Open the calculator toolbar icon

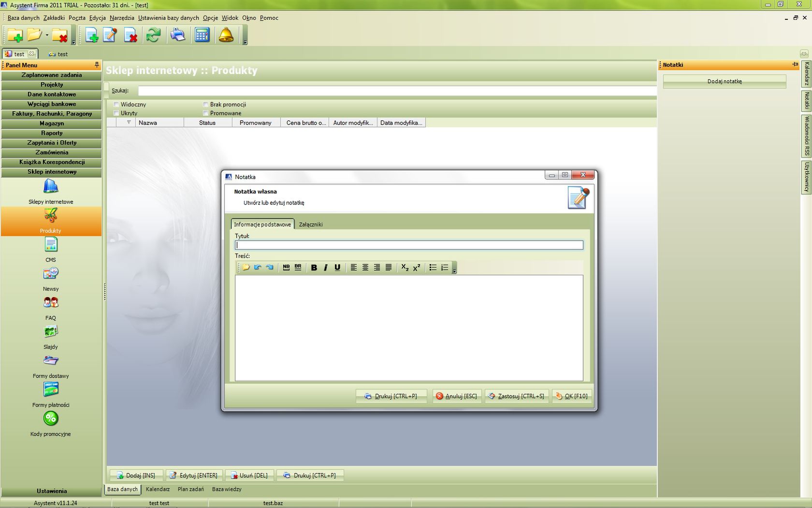202,35
